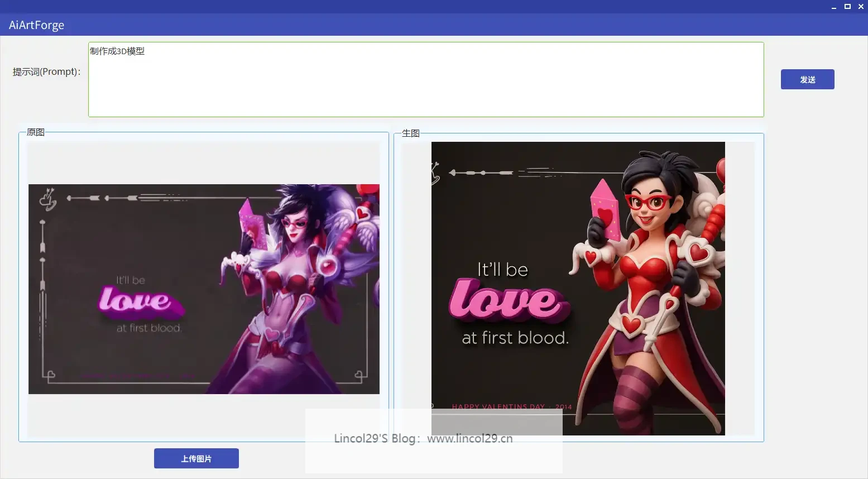Click "HAPPY VALENTINS DAY" text in generated image
Screen dimensions: 868x479
(x=498, y=406)
